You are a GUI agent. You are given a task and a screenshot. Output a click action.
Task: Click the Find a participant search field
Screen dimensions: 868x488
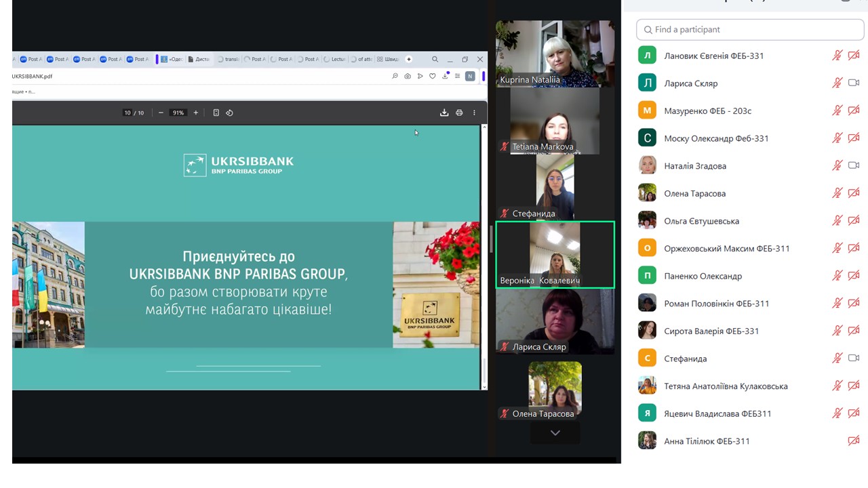(x=749, y=30)
